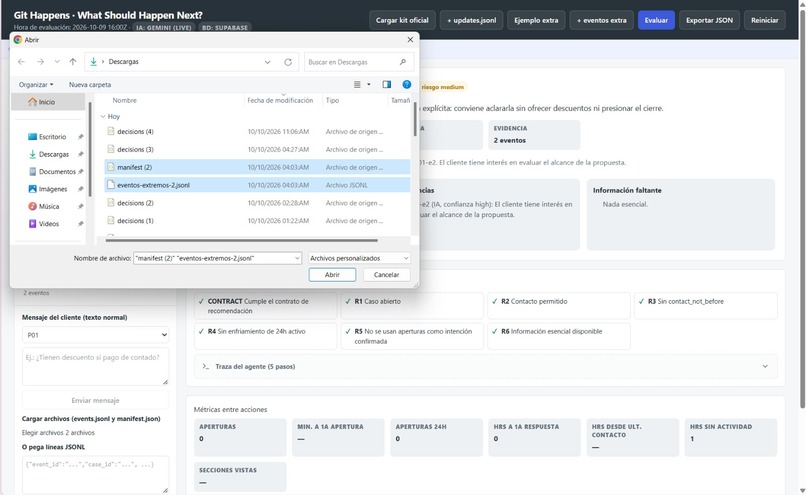Select the file decisions (3)
This screenshot has width=806, height=495.
tap(257, 150)
